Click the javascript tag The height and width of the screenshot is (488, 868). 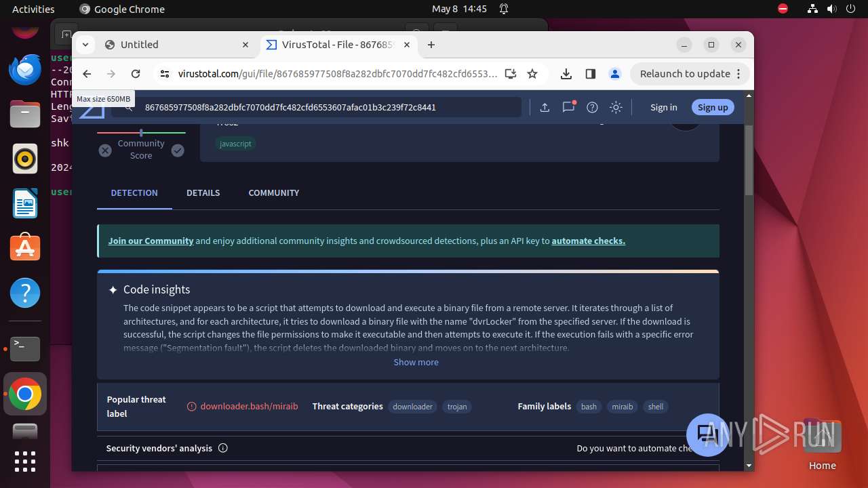pos(236,144)
